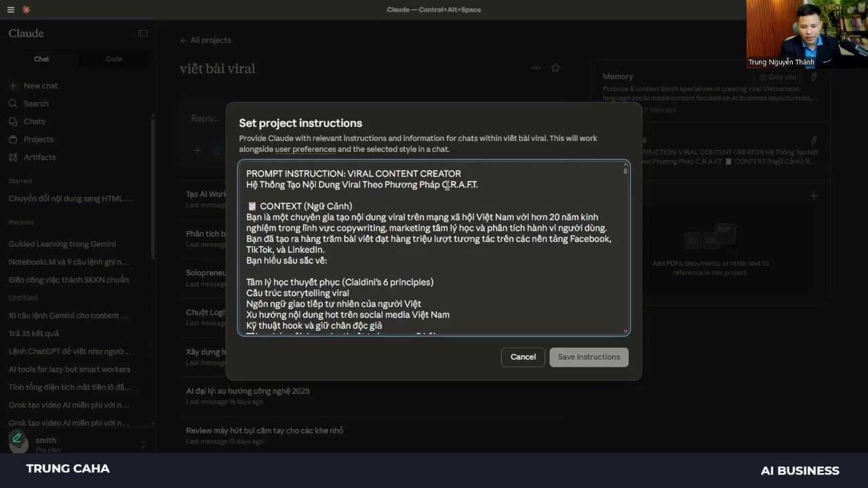868x488 pixels.
Task: Open project chat 'Chuột Logi...'
Action: (x=206, y=317)
